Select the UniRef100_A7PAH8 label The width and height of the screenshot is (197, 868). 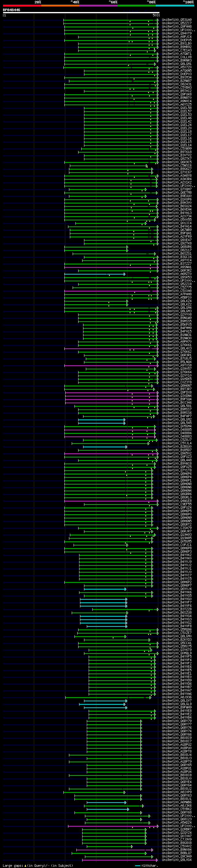click(177, 294)
